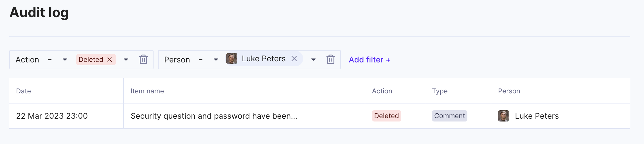Click the Comment type badge

click(449, 116)
